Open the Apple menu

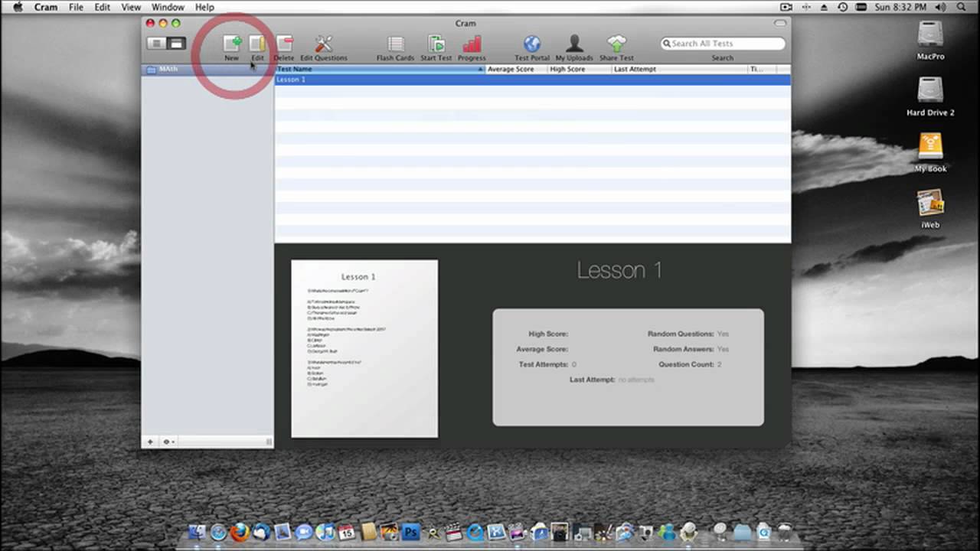coord(18,7)
